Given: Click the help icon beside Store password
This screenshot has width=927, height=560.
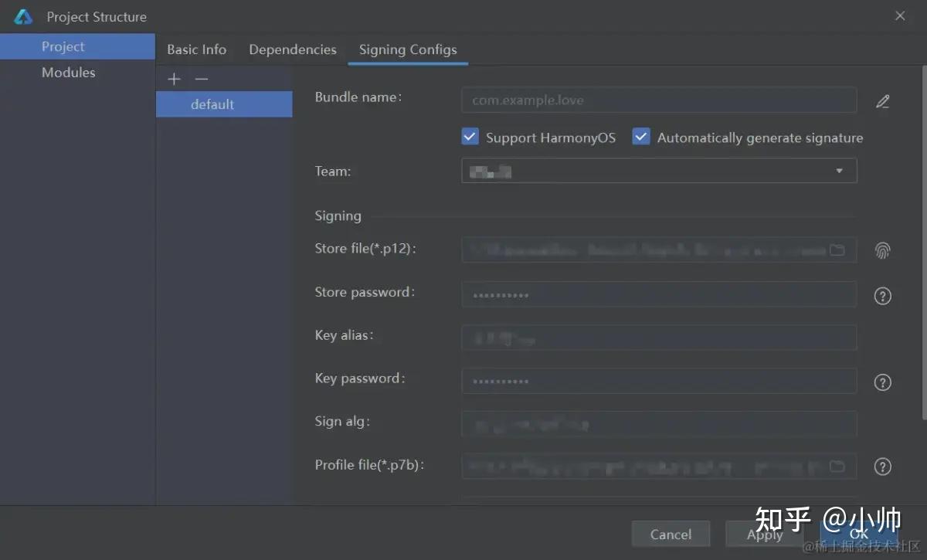Looking at the screenshot, I should tap(883, 296).
